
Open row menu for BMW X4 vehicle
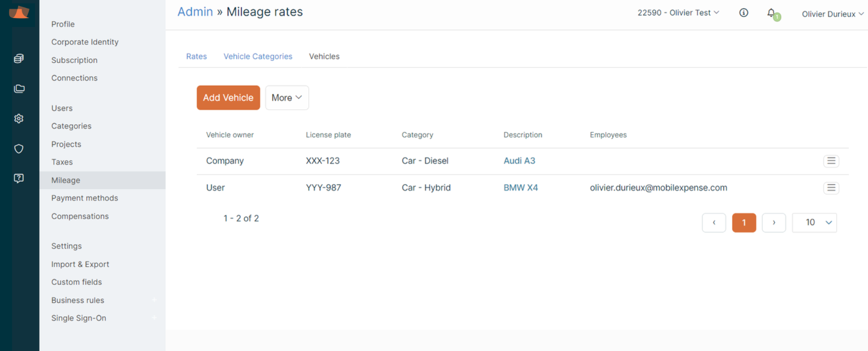click(x=830, y=188)
